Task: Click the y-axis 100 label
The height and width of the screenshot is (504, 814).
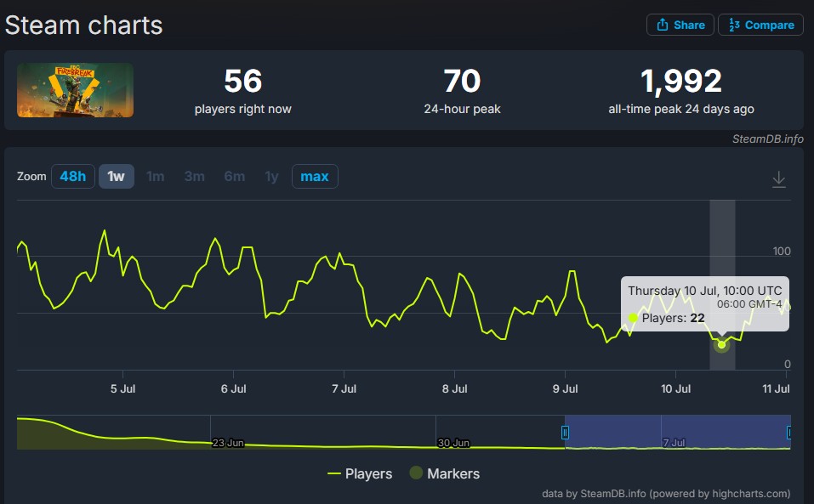Action: (x=782, y=251)
